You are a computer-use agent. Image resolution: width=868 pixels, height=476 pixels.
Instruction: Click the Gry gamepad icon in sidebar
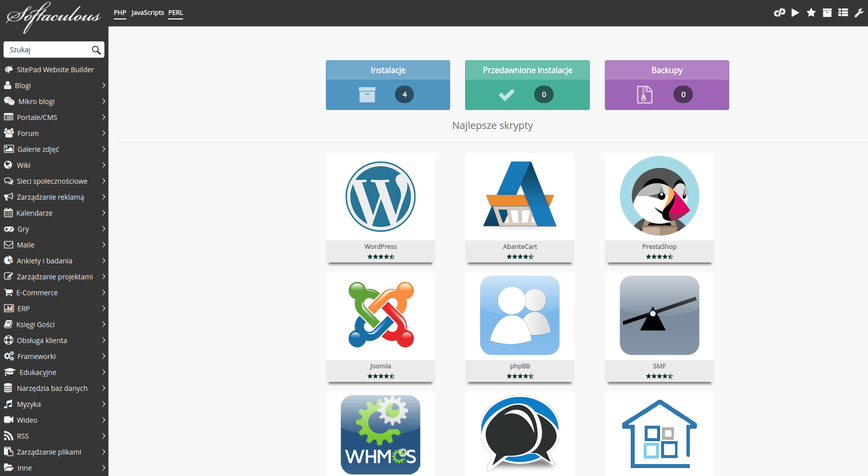point(9,229)
